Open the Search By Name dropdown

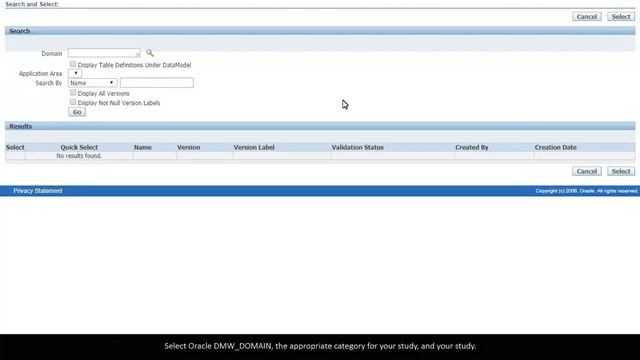click(x=93, y=83)
